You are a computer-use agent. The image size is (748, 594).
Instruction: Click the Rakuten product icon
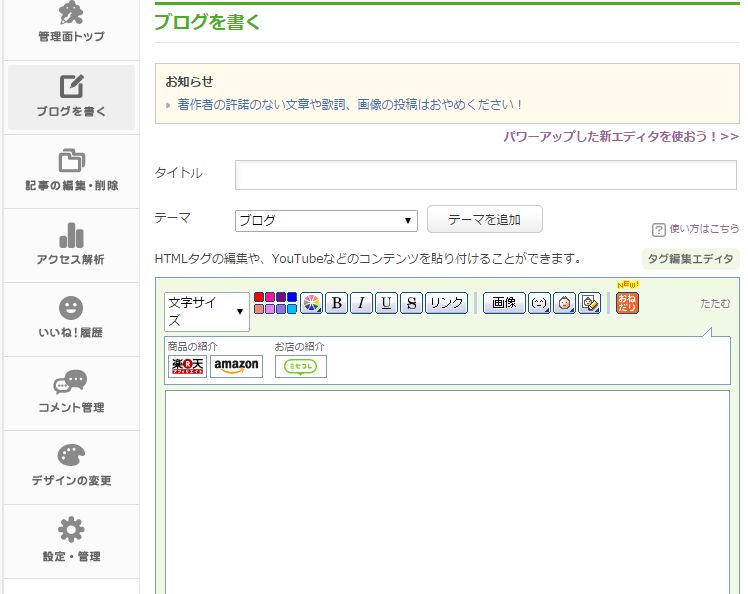coord(188,366)
